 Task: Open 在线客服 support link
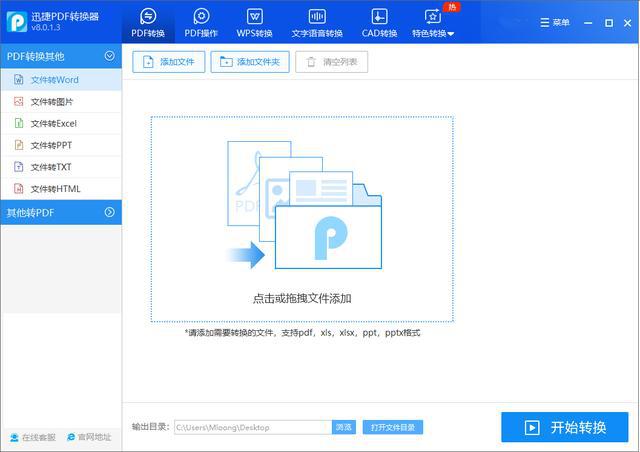click(x=33, y=437)
